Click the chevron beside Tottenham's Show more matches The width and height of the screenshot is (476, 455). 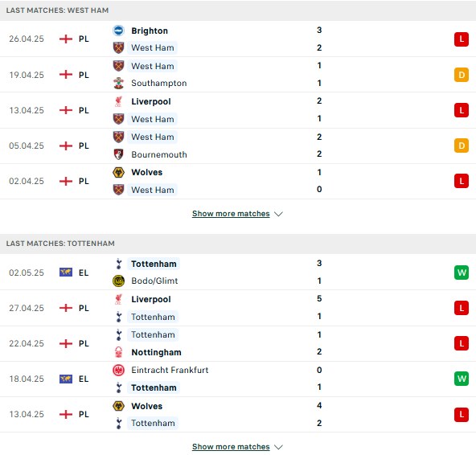[278, 447]
